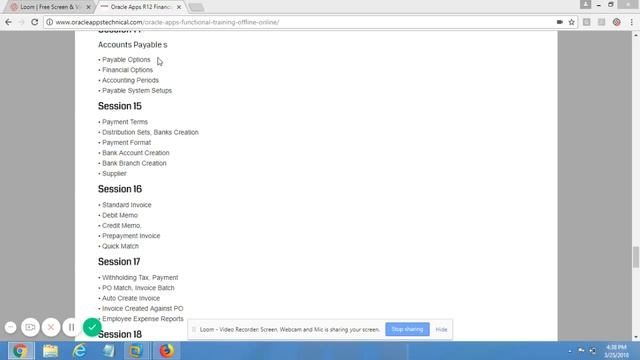Image resolution: width=640 pixels, height=360 pixels.
Task: Click the Standard Invoice item
Action: tap(127, 205)
